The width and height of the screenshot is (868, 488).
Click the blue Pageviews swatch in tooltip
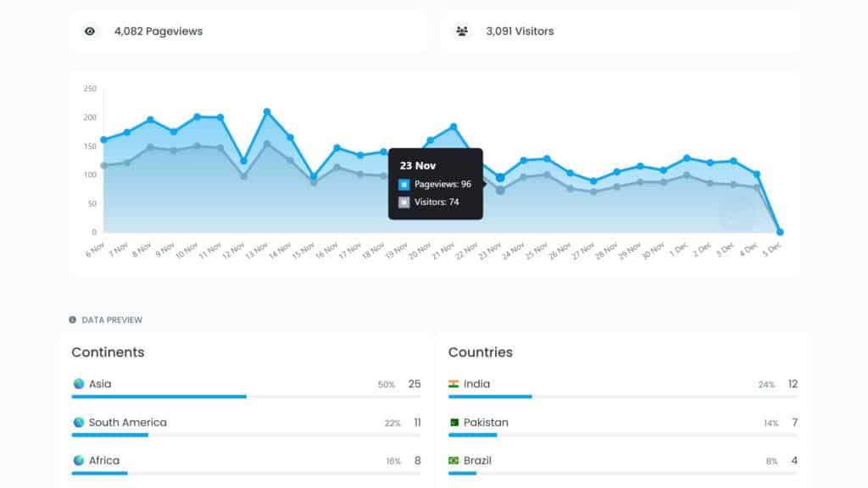pyautogui.click(x=404, y=185)
